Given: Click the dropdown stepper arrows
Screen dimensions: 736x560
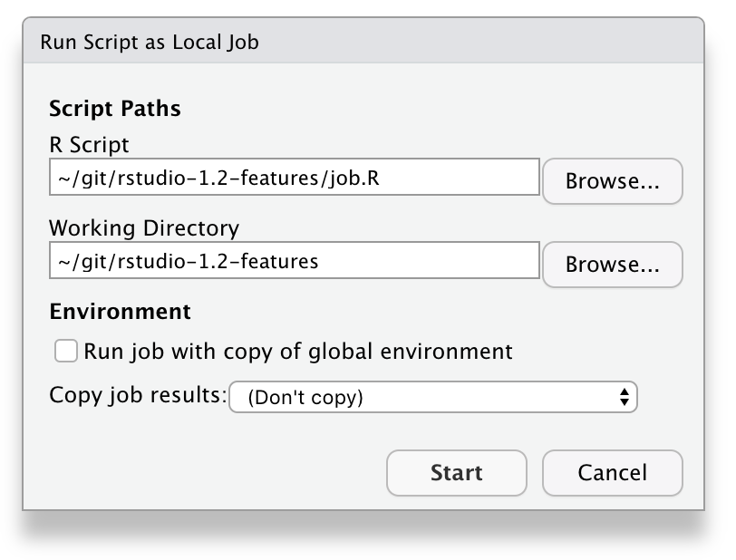Looking at the screenshot, I should point(624,396).
